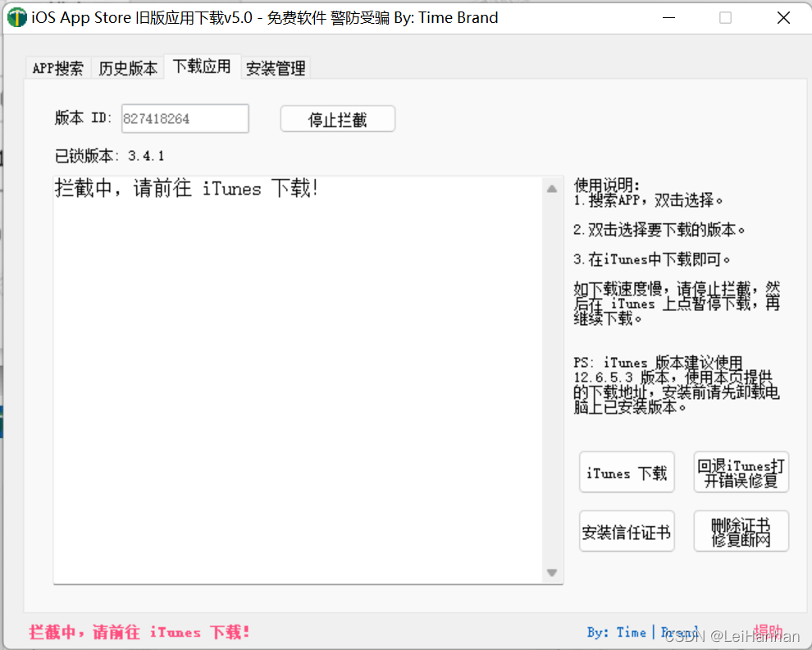Open the Brand link in footer

pyautogui.click(x=679, y=633)
